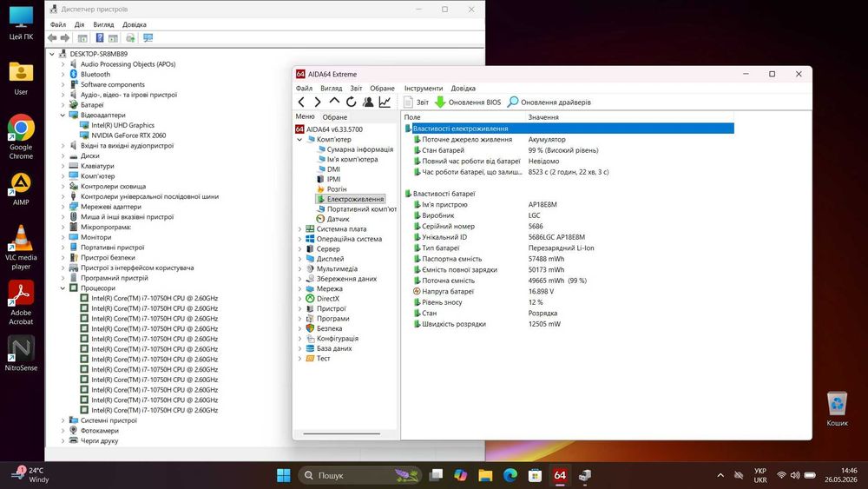
Task: Open the AIDA64 graph chart icon
Action: click(385, 102)
